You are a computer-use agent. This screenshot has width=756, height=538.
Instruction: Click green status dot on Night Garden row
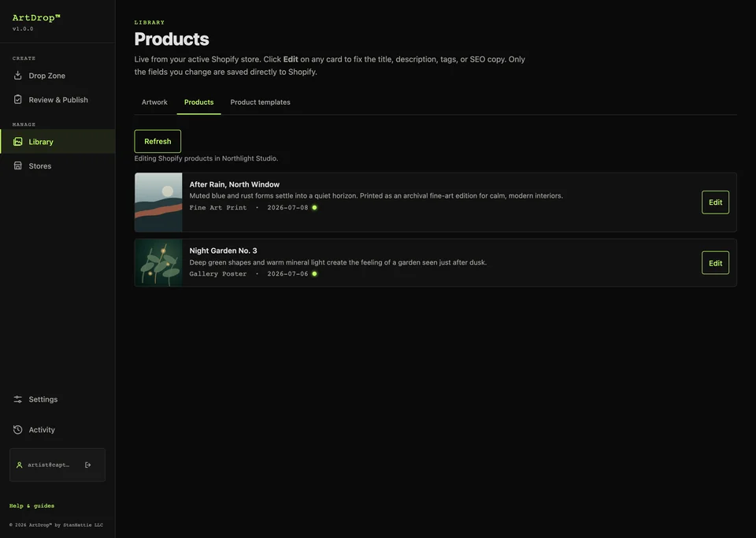(x=314, y=273)
